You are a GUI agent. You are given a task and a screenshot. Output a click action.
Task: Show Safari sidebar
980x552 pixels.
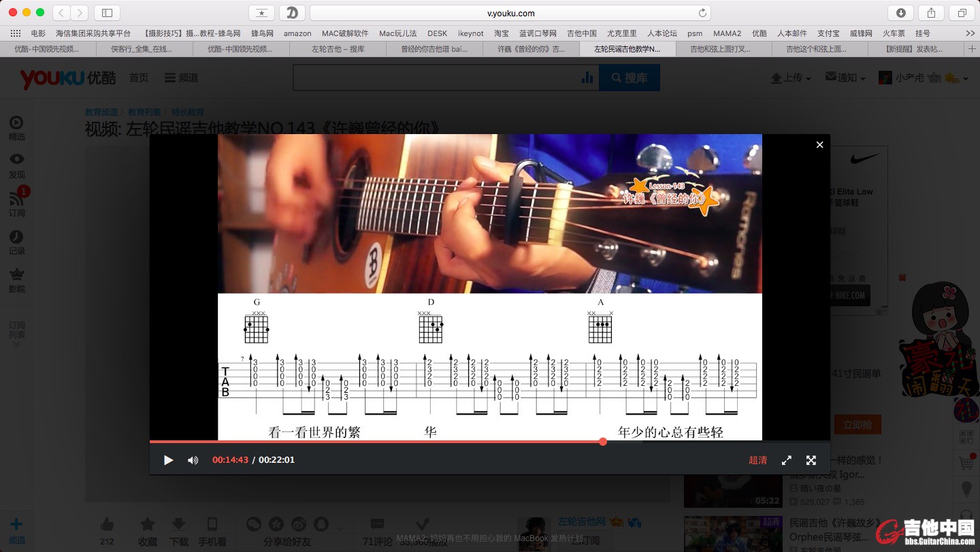pyautogui.click(x=107, y=13)
